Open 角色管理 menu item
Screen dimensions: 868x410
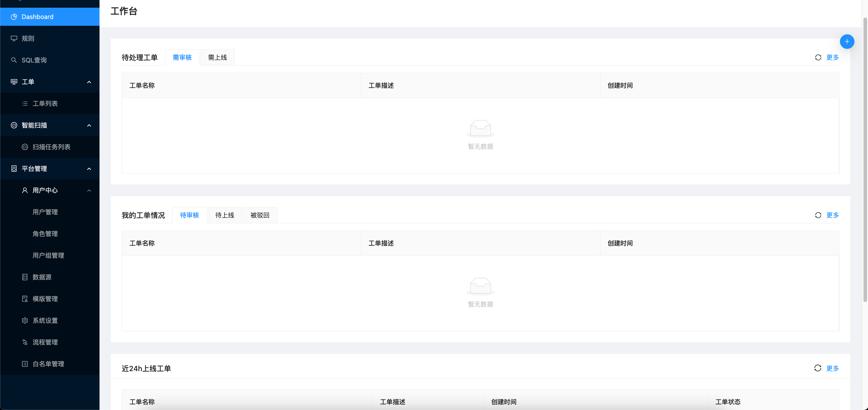coord(45,234)
